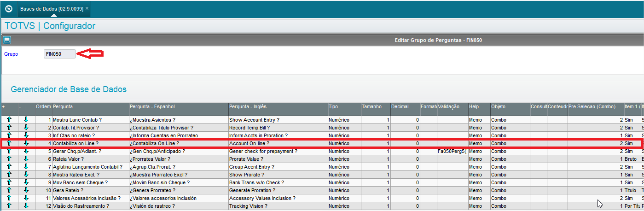Select cell '¿Genera Prorrateo ?'
Screen dimensions: 644x211
click(x=179, y=190)
